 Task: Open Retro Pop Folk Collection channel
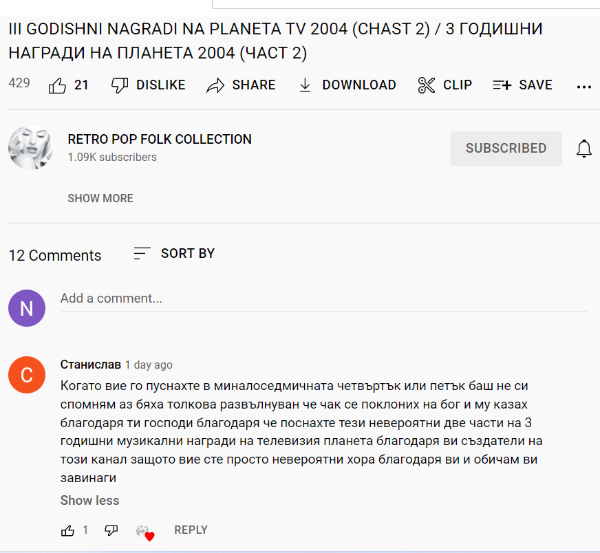click(159, 139)
